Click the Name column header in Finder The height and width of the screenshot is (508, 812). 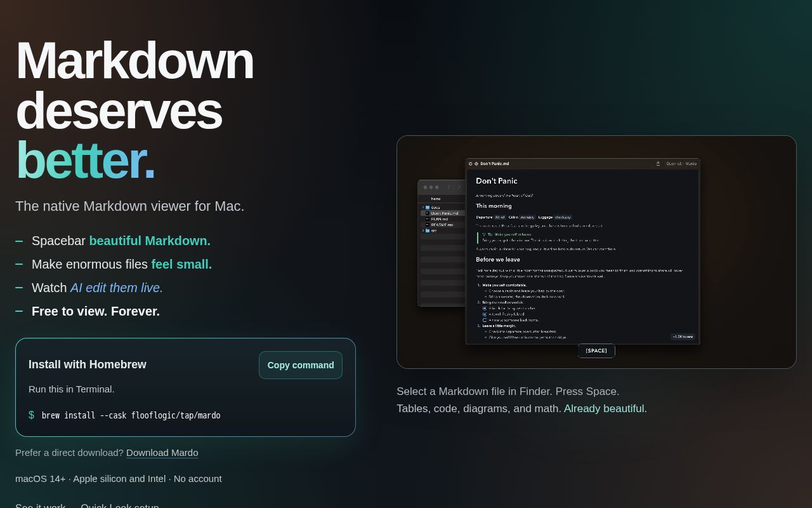[x=436, y=199]
